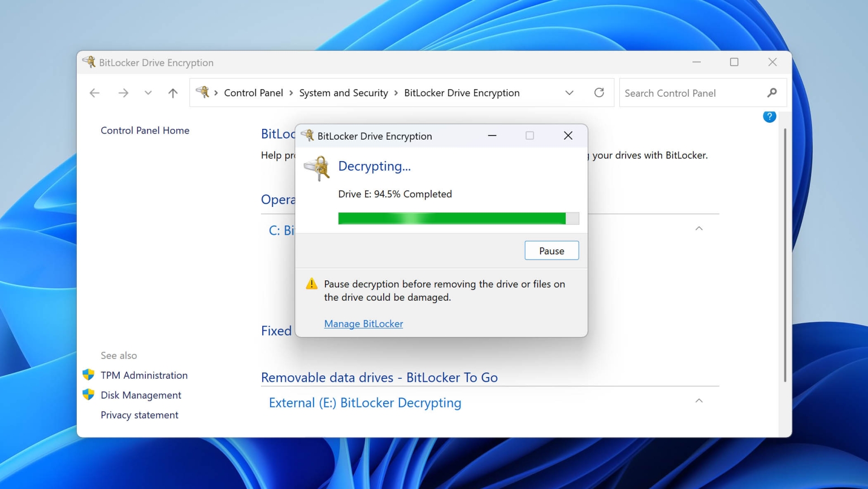Navigate to Control Panel breadcrumb
Image resolution: width=868 pixels, height=489 pixels.
coord(253,93)
